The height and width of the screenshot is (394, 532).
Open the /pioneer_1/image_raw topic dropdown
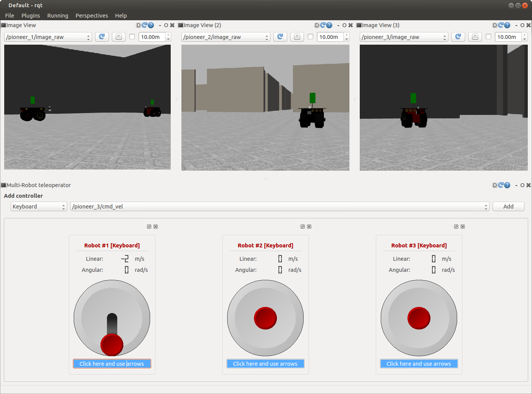[48, 37]
